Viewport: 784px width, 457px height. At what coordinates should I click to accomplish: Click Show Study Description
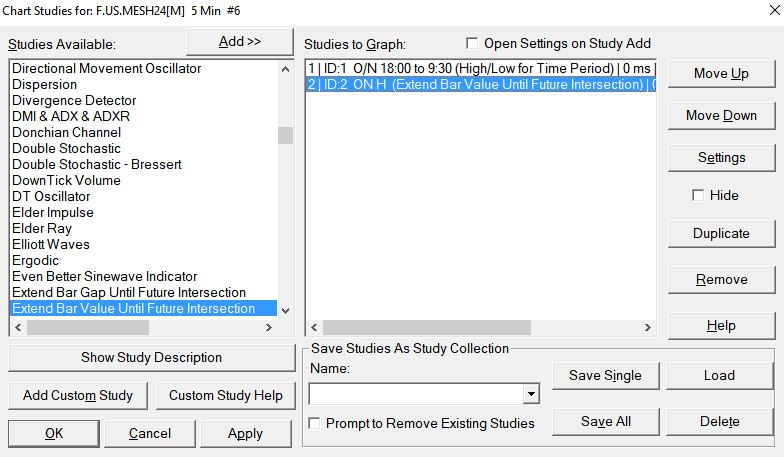tap(151, 358)
